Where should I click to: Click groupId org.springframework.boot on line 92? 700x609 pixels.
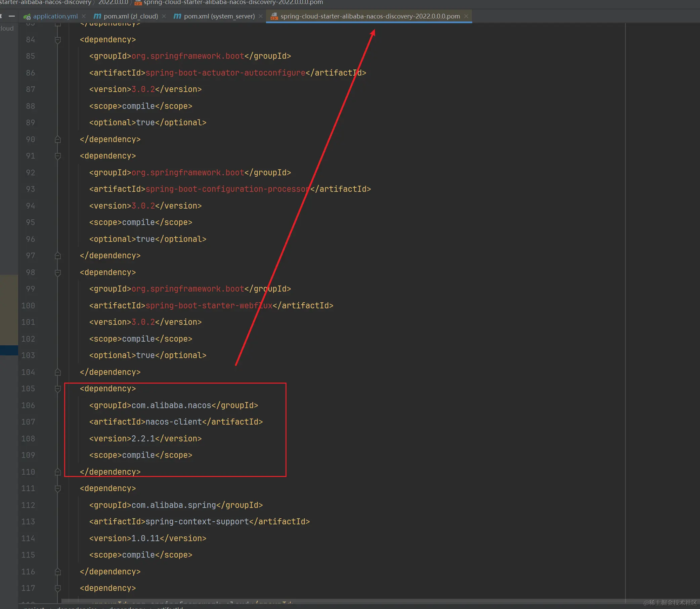pyautogui.click(x=188, y=173)
